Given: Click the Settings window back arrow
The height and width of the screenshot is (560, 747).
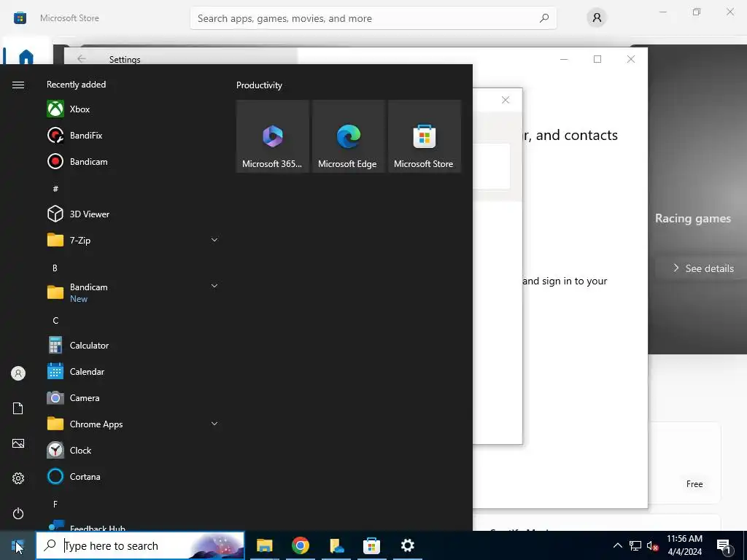Looking at the screenshot, I should (x=82, y=58).
